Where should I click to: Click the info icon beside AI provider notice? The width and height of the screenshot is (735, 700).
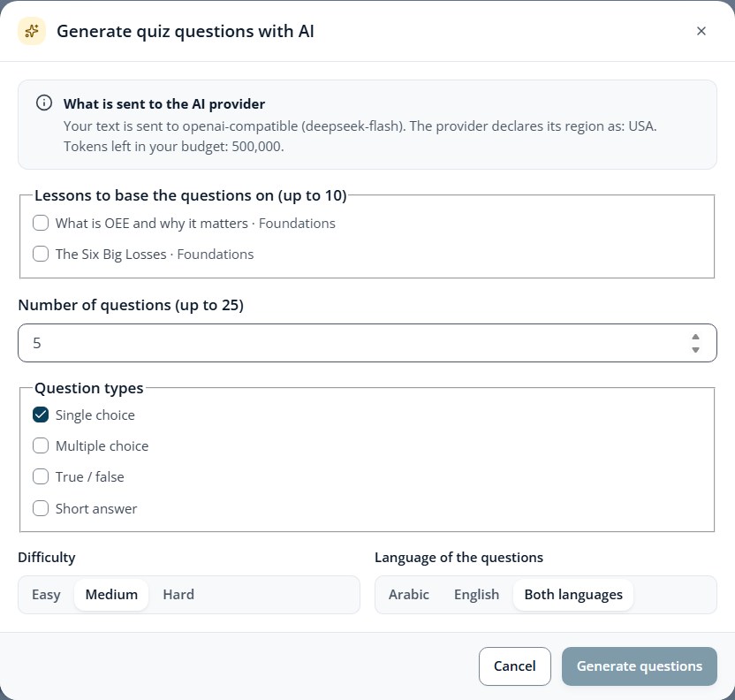pyautogui.click(x=44, y=103)
